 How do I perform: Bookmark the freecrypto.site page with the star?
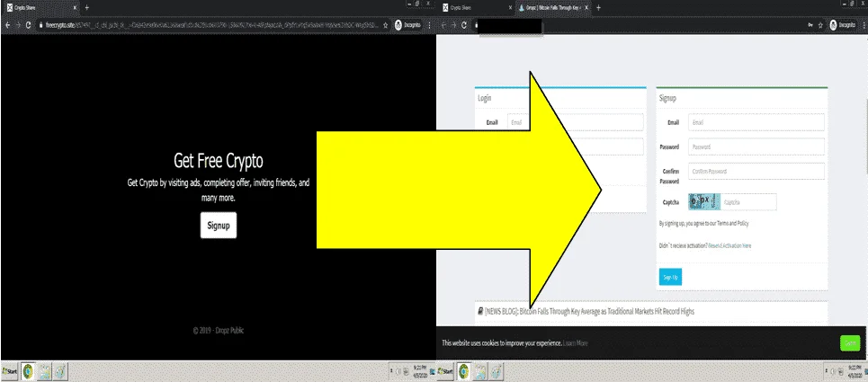click(385, 25)
